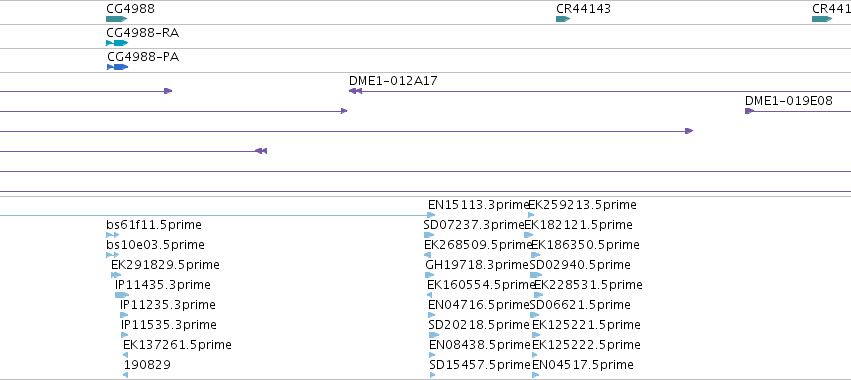Image resolution: width=851 pixels, height=380 pixels.
Task: Click the GH19718.3prime label
Action: coord(477,265)
